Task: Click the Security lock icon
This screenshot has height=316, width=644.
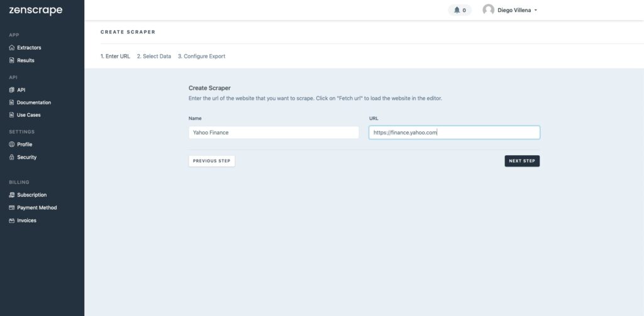Action: [x=12, y=157]
